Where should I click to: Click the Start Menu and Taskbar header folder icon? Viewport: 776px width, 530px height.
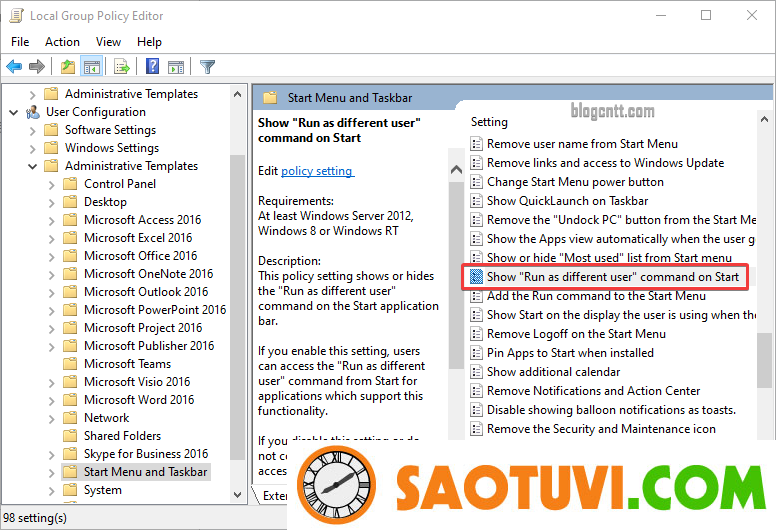[x=270, y=97]
